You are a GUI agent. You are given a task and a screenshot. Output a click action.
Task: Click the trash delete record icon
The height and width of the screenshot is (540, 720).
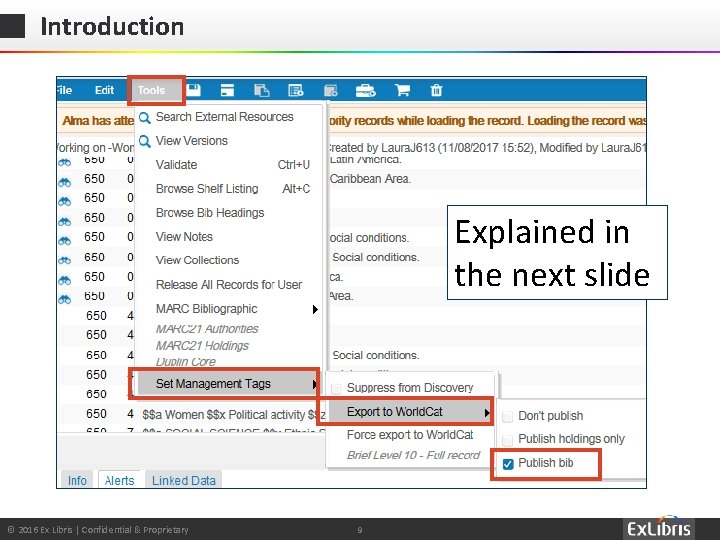point(436,90)
